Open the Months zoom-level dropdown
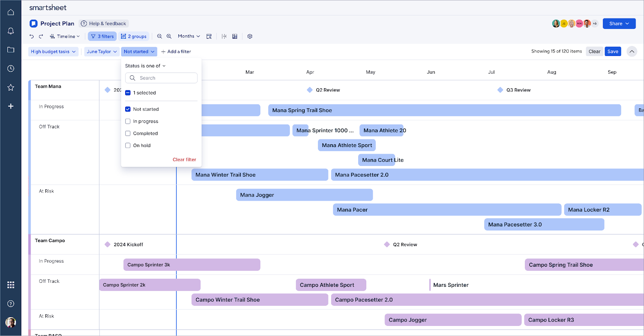The image size is (644, 336). [x=189, y=36]
